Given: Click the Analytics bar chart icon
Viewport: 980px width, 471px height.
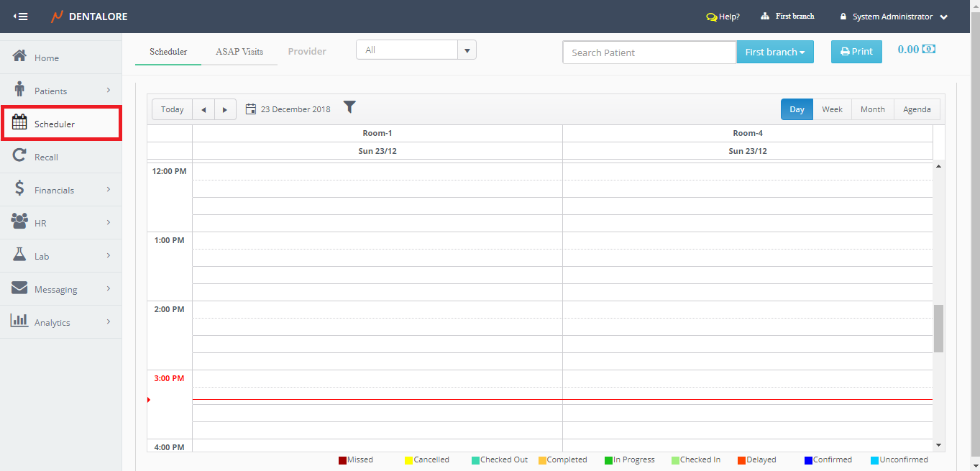Looking at the screenshot, I should (x=20, y=321).
